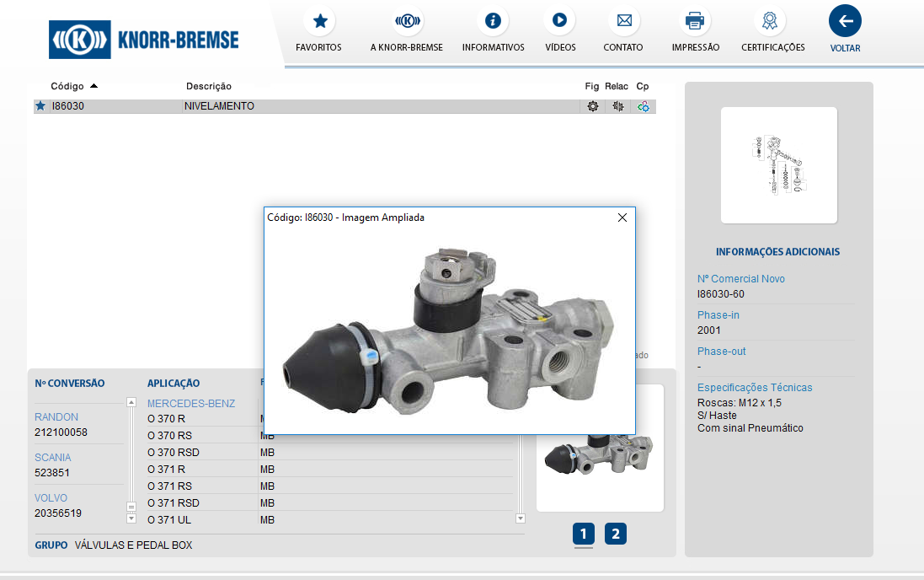Switch to image page 2
This screenshot has height=580, width=924.
tap(616, 534)
